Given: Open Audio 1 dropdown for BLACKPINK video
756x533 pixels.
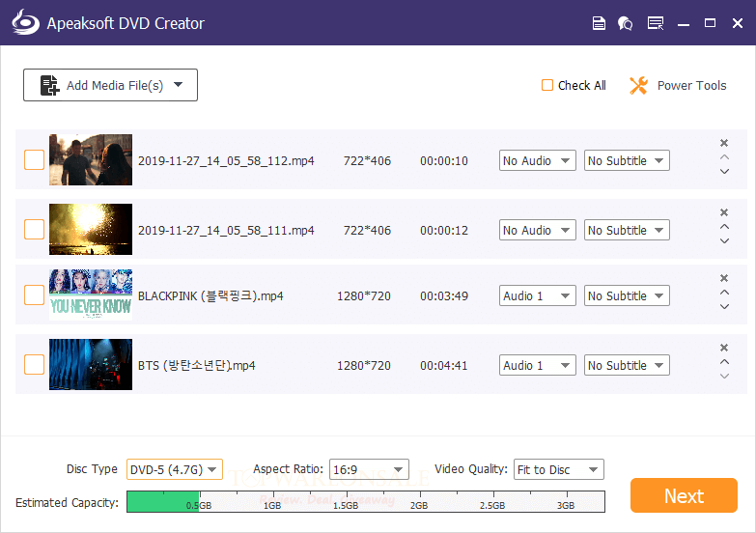Looking at the screenshot, I should point(538,295).
